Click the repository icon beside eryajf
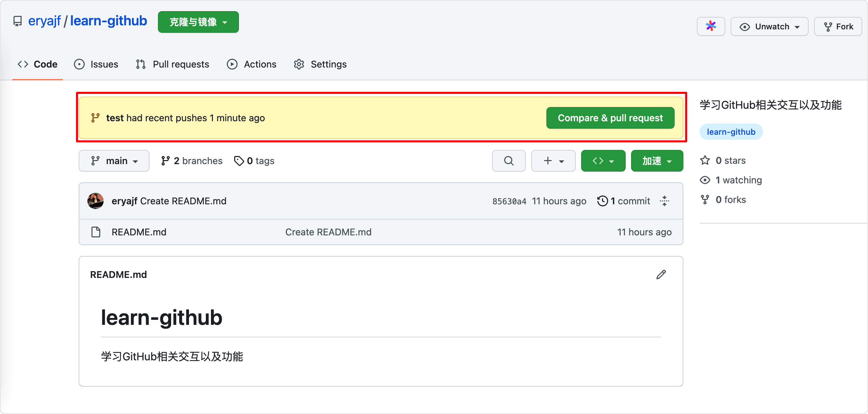Screen dimensions: 868x414 pos(18,21)
